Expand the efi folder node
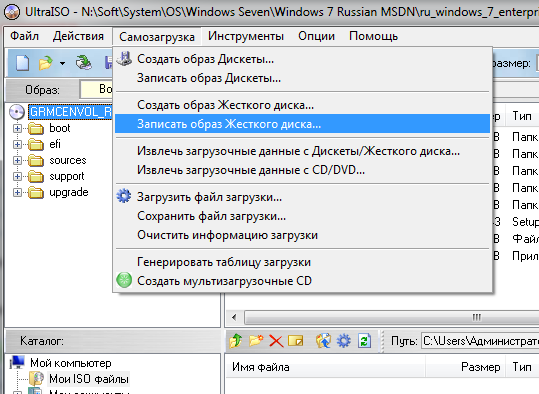539x394 pixels. [17, 144]
